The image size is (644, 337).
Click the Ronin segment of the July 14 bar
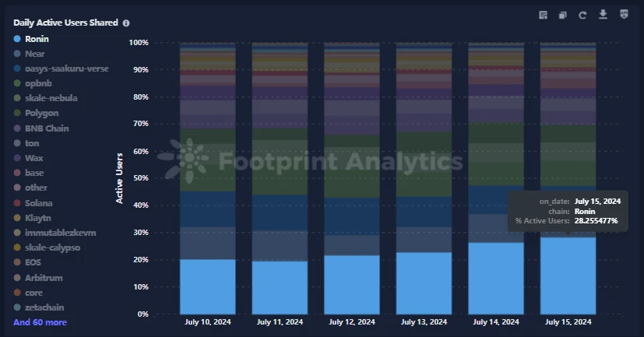pos(496,279)
